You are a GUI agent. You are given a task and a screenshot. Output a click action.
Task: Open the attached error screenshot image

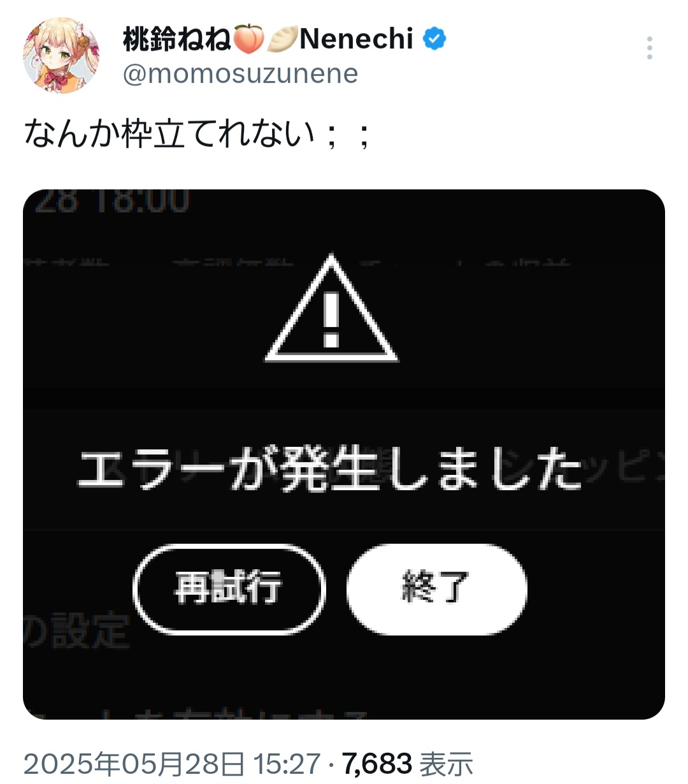pos(344,454)
